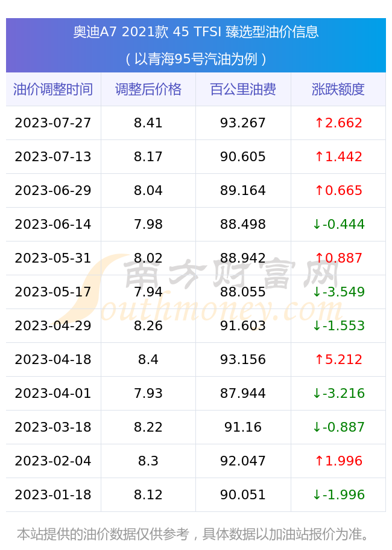Select fuel cost cell 93.267
This screenshot has height=550, width=392.
243,123
